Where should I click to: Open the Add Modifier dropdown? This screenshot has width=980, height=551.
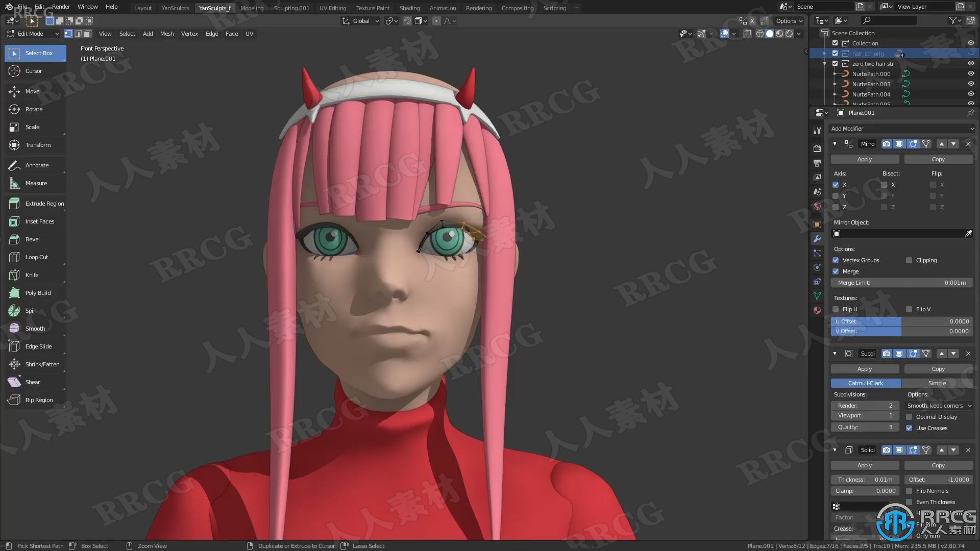tap(902, 129)
